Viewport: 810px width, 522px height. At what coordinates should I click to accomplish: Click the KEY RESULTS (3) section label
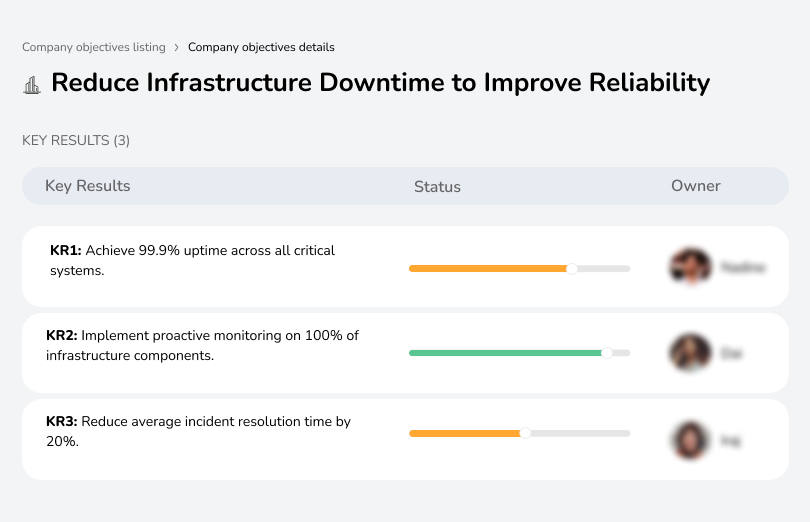click(x=76, y=140)
